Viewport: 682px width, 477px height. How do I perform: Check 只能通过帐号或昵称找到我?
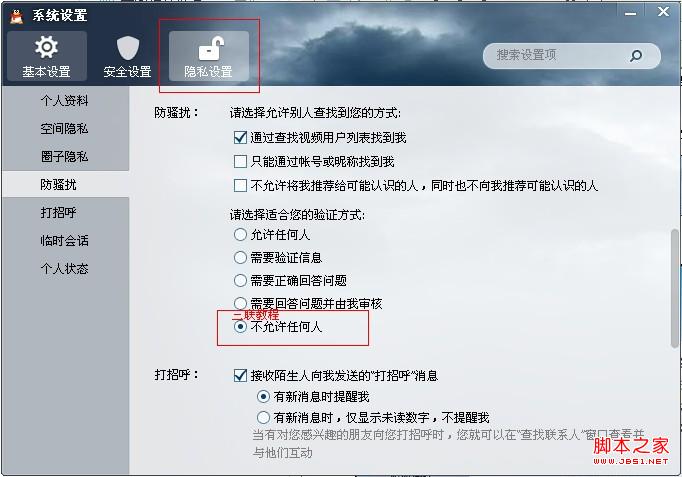240,162
